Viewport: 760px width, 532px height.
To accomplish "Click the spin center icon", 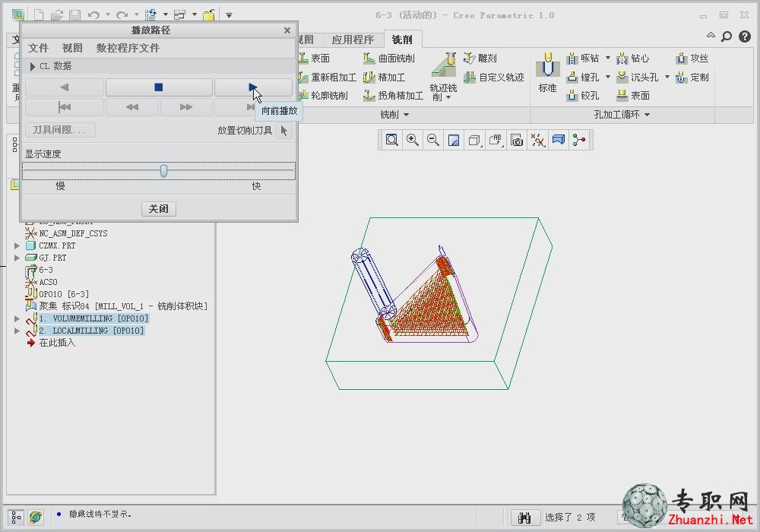I will coord(579,140).
